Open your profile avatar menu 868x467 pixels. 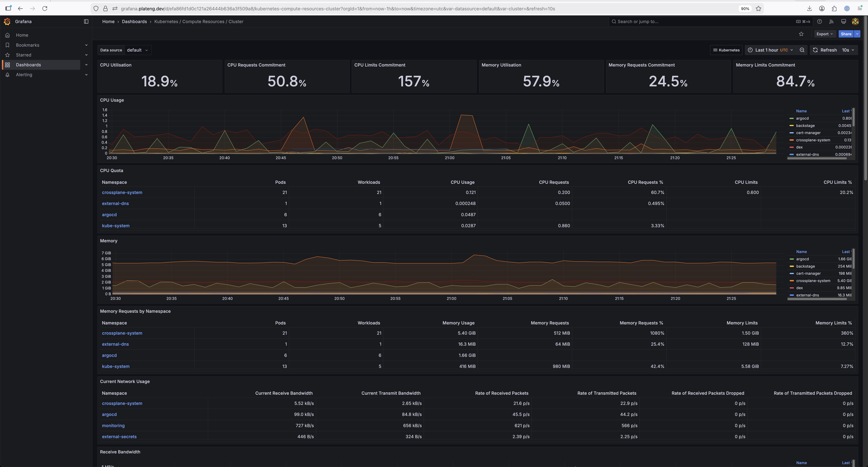click(855, 21)
